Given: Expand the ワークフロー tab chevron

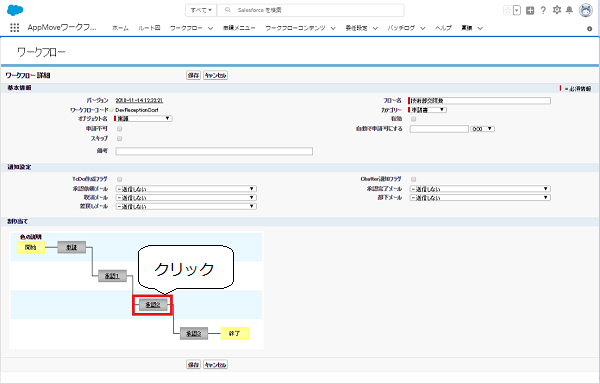Looking at the screenshot, I should 210,28.
